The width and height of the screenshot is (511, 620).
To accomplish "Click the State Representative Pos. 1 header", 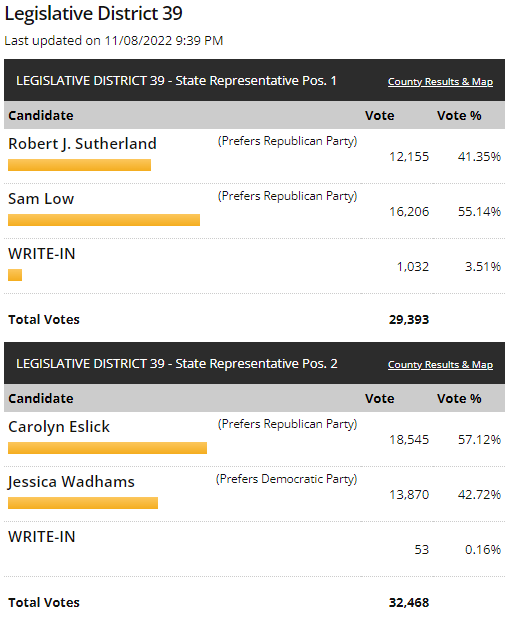I will [176, 81].
